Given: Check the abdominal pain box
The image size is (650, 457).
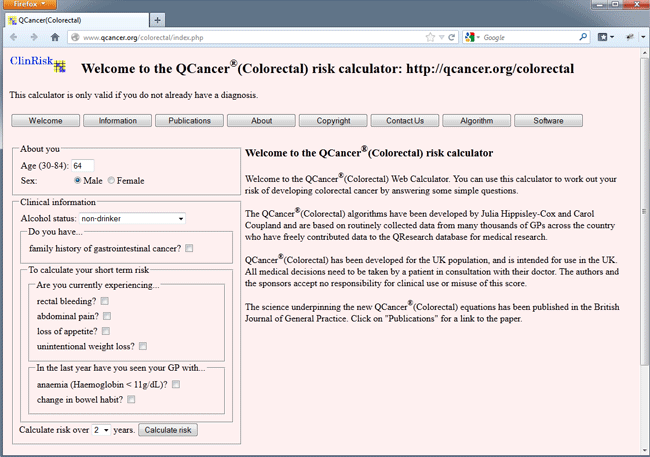Looking at the screenshot, I should [x=107, y=316].
